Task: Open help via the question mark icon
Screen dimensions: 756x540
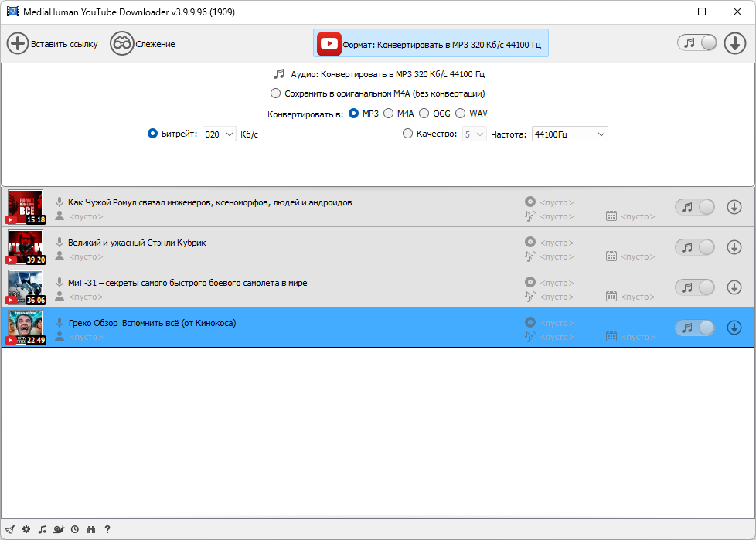Action: 107,529
